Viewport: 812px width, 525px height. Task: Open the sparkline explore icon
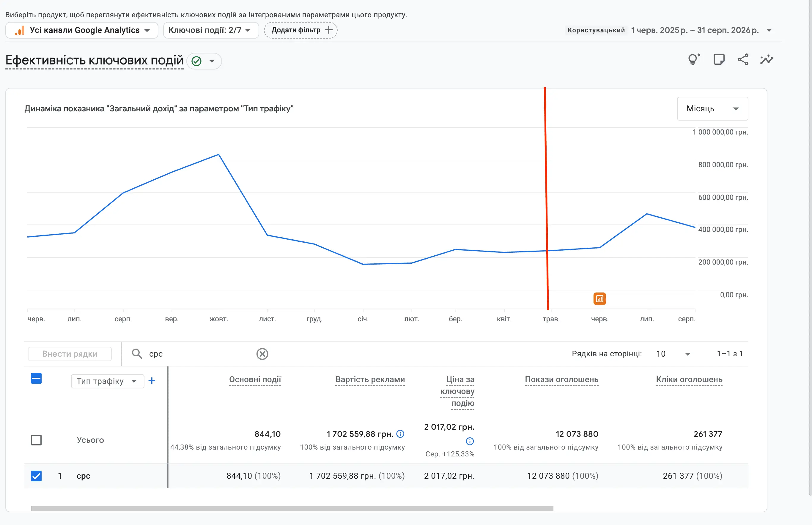coord(767,60)
